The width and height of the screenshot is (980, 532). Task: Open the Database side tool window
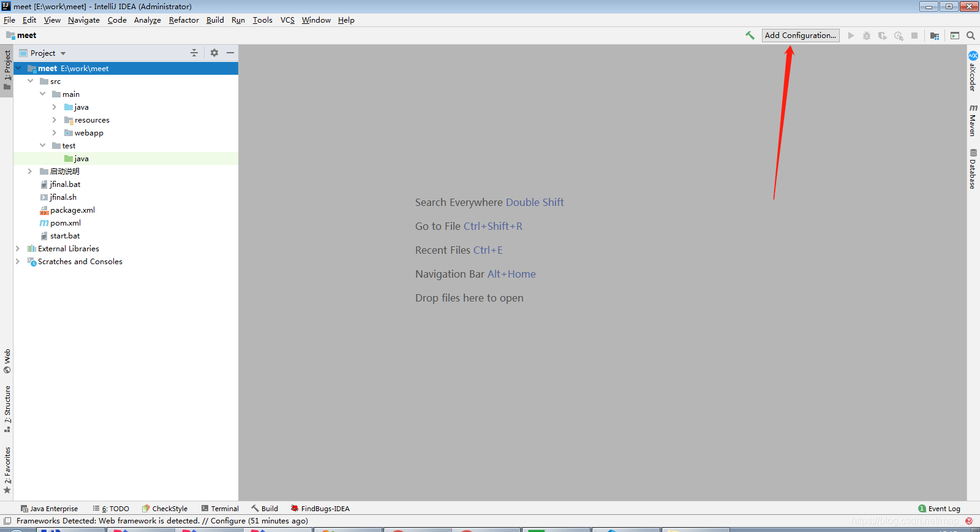point(973,169)
